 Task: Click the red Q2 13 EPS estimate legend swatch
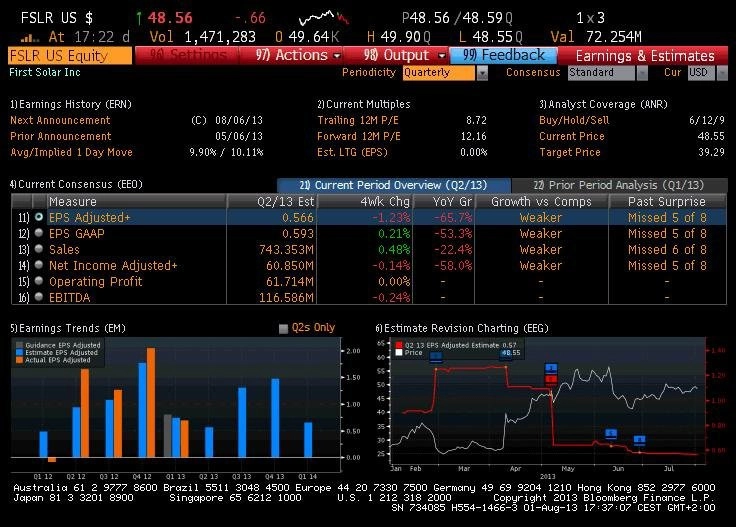tap(397, 345)
